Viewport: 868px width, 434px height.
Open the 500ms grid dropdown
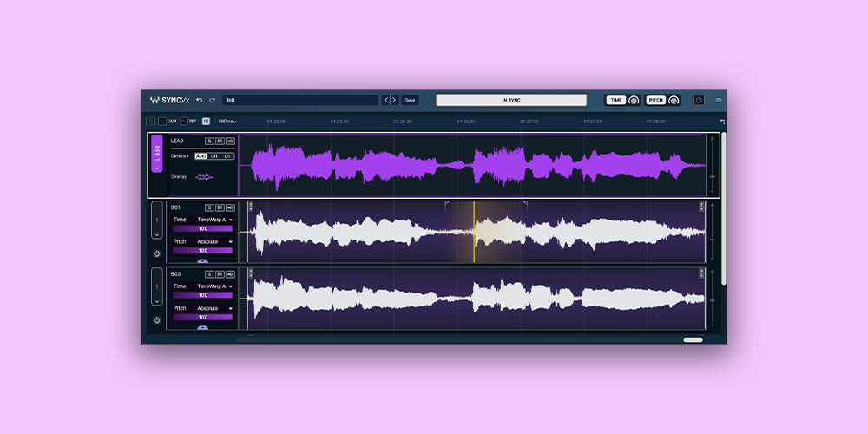click(227, 122)
